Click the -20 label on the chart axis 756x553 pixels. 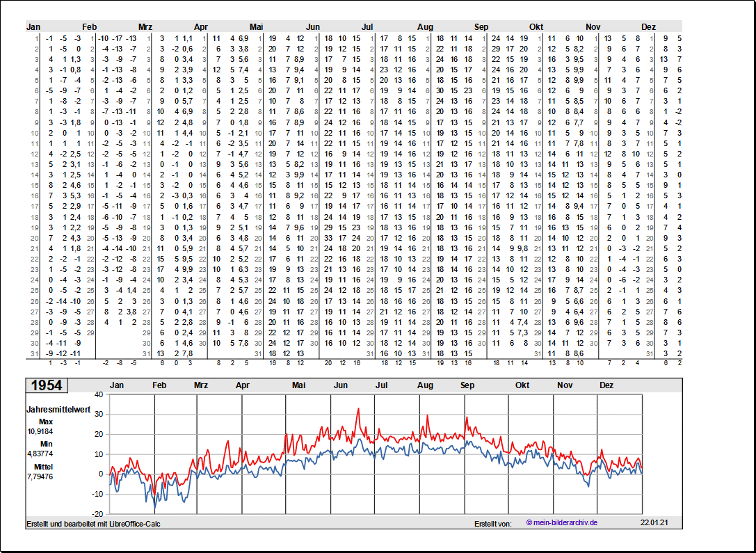point(97,513)
